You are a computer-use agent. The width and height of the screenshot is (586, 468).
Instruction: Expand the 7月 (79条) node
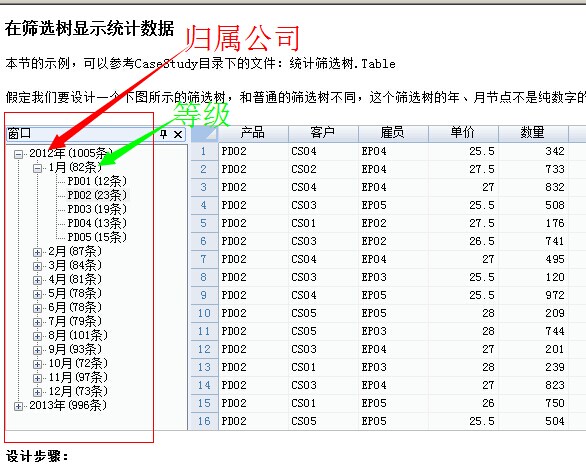37,322
